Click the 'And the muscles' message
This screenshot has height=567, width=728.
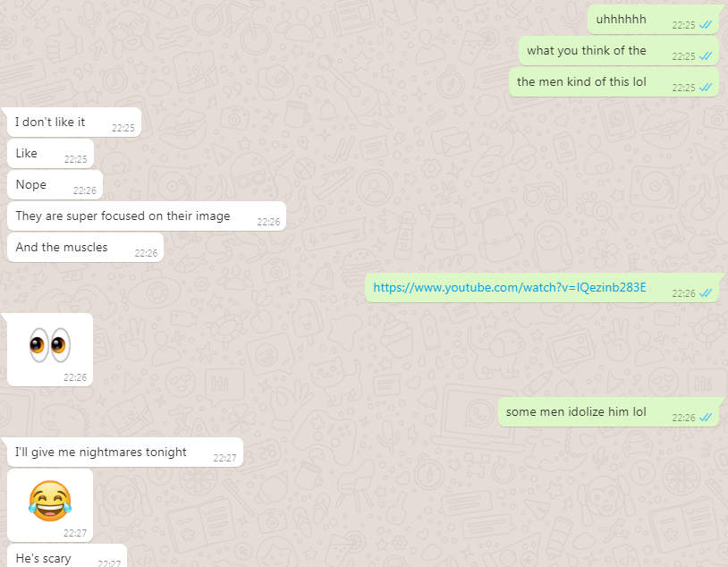click(86, 247)
